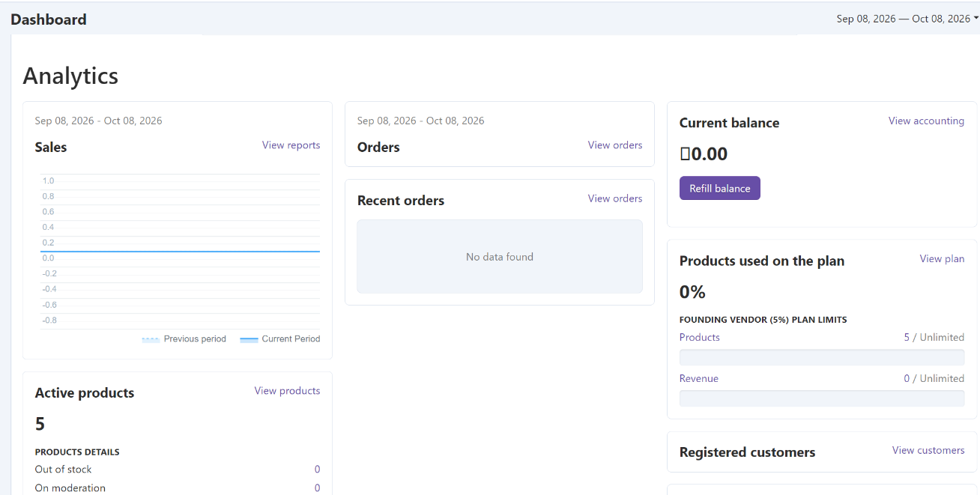Click the Orders card date range text

[420, 121]
